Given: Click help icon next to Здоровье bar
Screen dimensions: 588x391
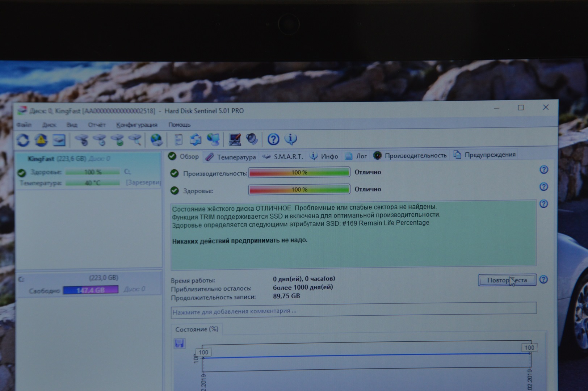Looking at the screenshot, I should 544,187.
